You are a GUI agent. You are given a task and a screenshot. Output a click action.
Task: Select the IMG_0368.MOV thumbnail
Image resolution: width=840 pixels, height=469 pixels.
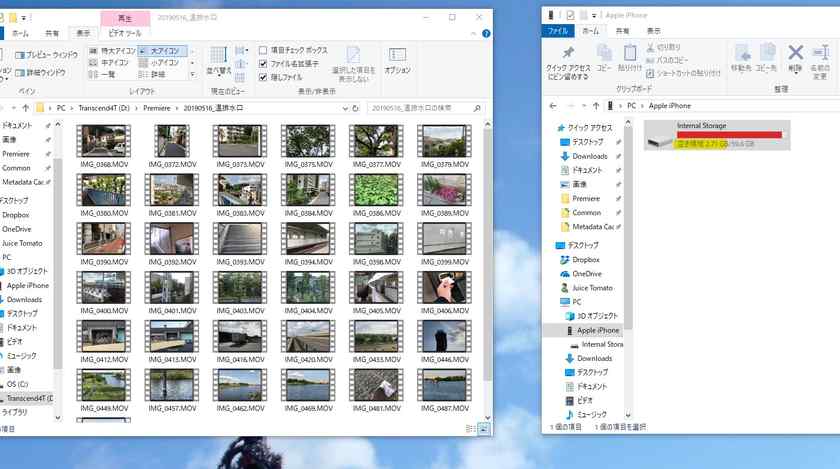click(x=104, y=141)
